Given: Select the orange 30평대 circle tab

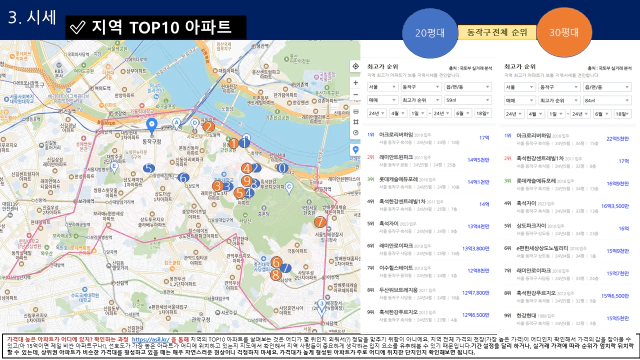Looking at the screenshot, I should tap(564, 32).
